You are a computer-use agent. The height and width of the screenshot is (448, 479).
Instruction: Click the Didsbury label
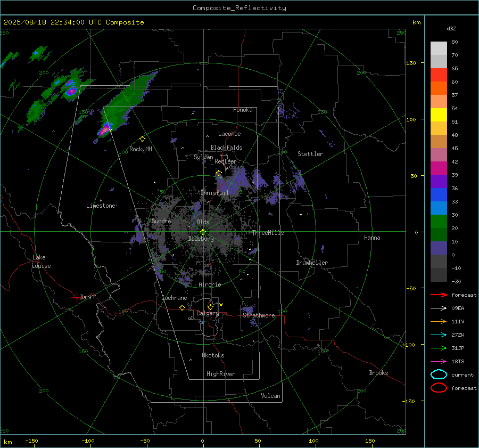click(x=201, y=239)
